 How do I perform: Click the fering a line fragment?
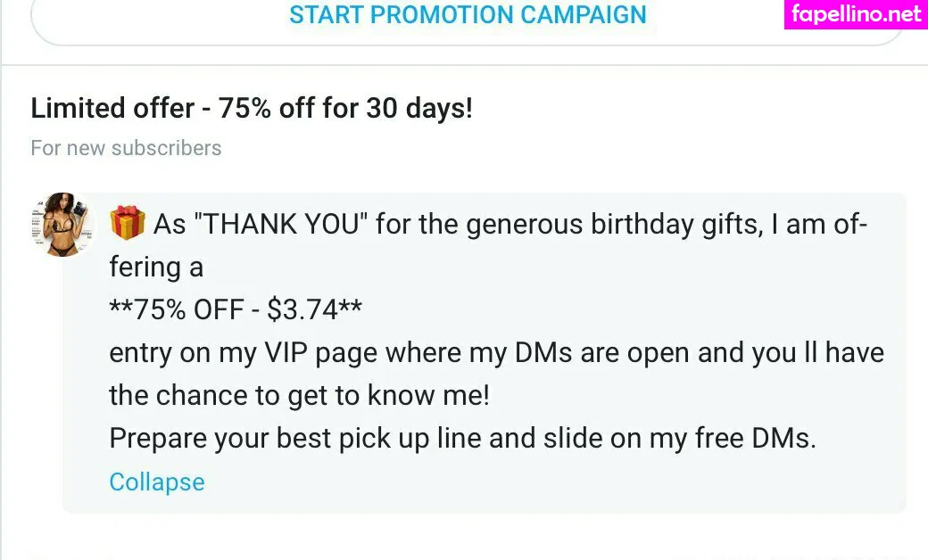[x=156, y=267]
